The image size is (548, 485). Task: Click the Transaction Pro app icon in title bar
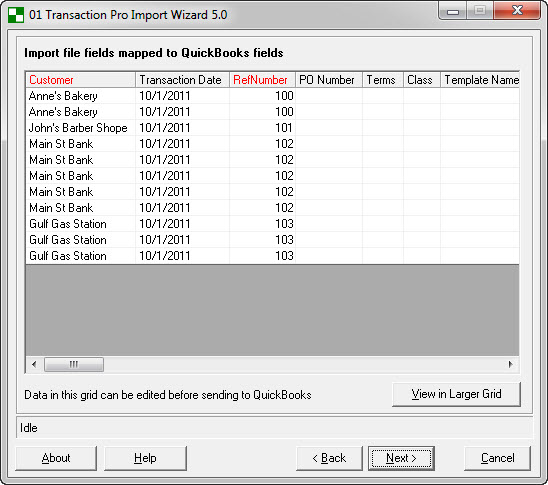click(x=16, y=15)
